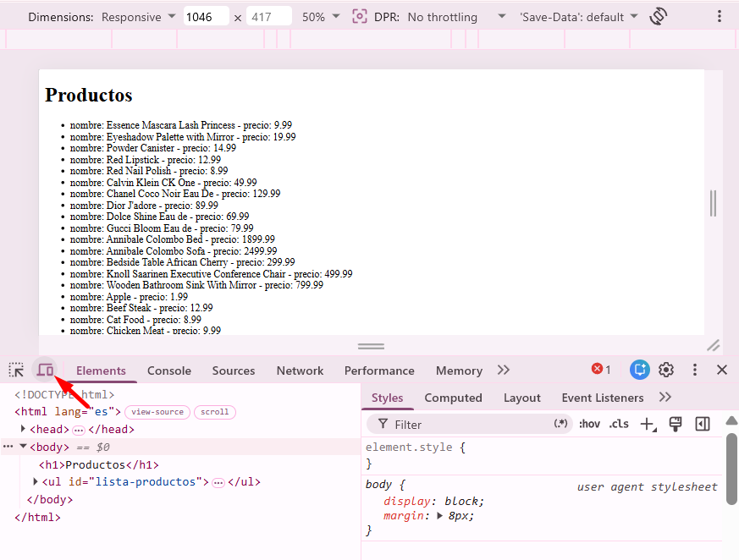The width and height of the screenshot is (739, 560).
Task: Select the Styles sidebar tab
Action: (387, 398)
